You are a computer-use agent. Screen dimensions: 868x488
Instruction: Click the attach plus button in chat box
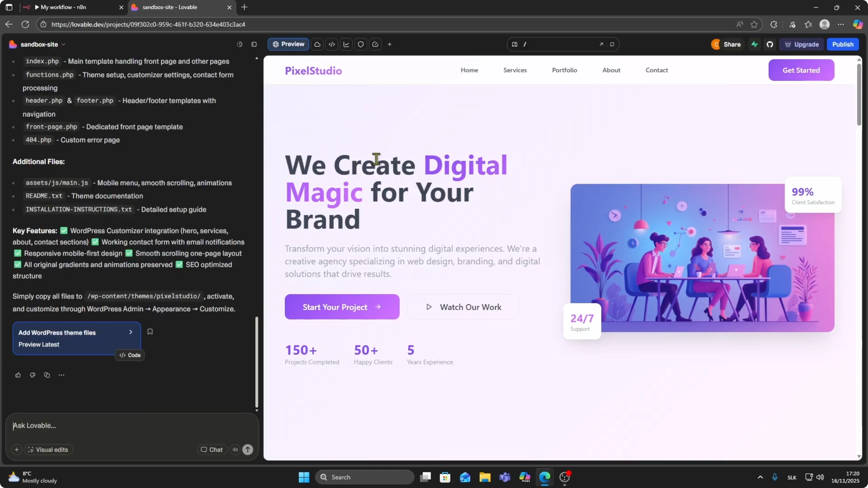pos(17,450)
